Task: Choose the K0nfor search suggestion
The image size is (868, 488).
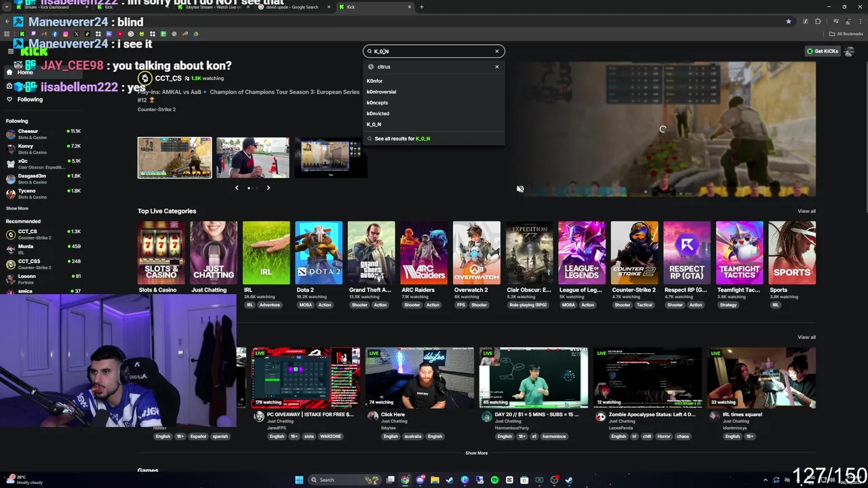Action: (434, 81)
